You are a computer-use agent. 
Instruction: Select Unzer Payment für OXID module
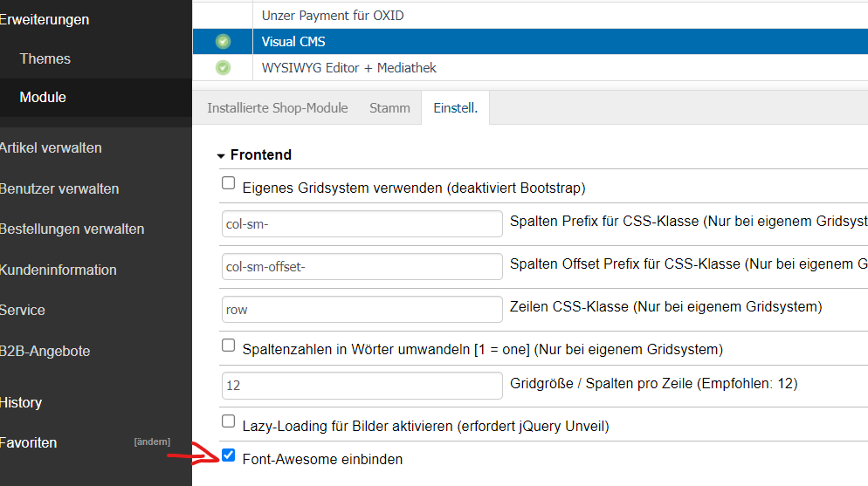[x=333, y=15]
